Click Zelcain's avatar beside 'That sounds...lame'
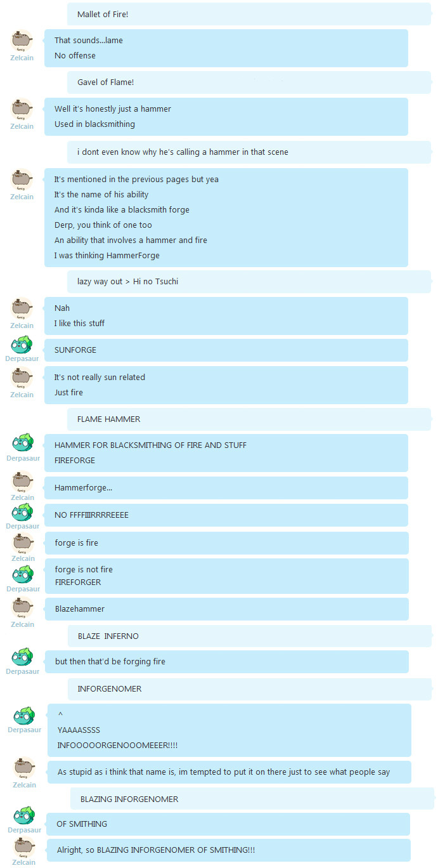The image size is (438, 868). (x=23, y=41)
